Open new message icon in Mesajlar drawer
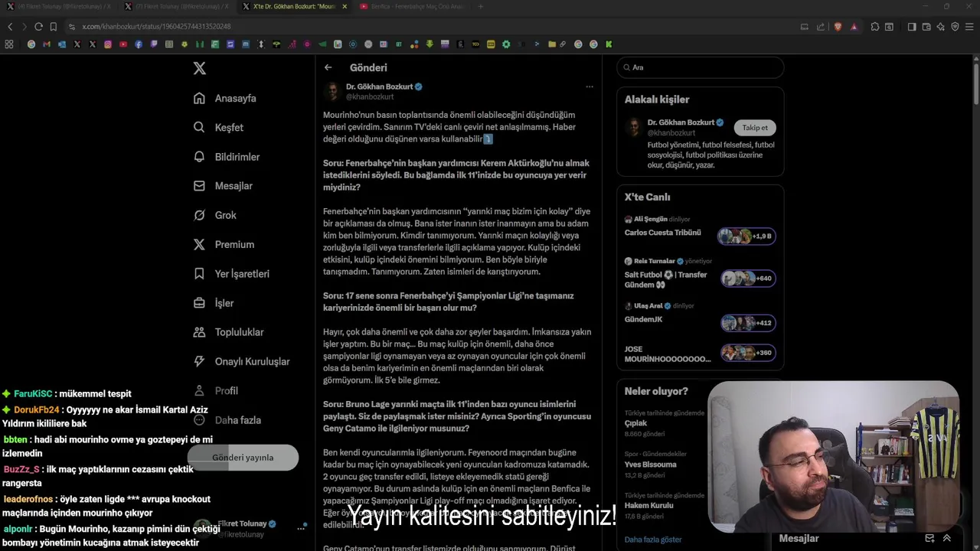 [x=929, y=538]
